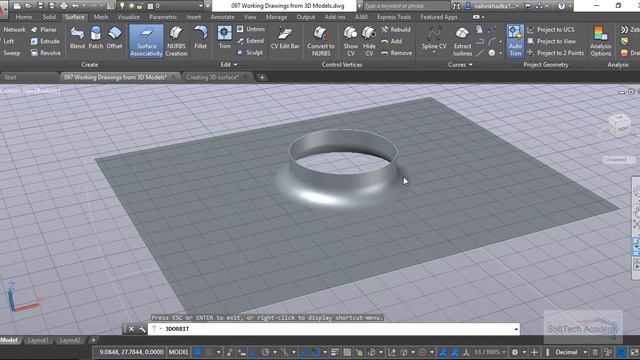Select the Offset surface tool
This screenshot has width=640, height=360.
click(x=114, y=38)
